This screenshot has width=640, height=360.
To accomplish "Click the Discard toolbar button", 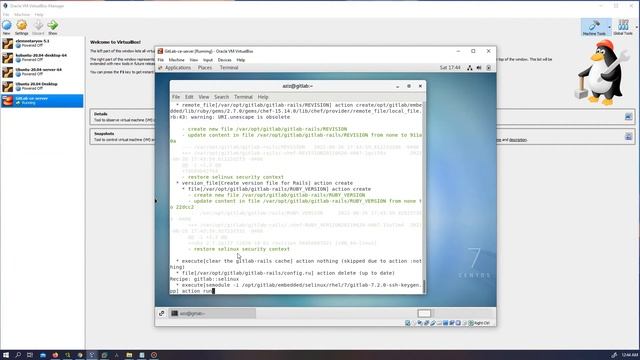I will [x=38, y=27].
